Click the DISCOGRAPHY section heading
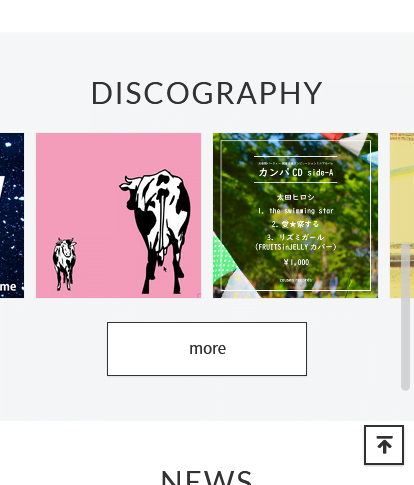This screenshot has height=485, width=414. (x=207, y=93)
